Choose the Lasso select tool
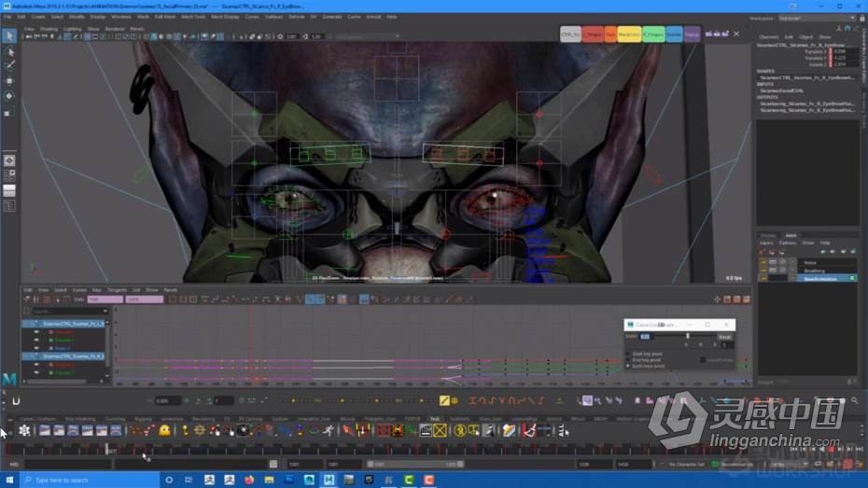Screen dimensions: 868x488 point(9,51)
